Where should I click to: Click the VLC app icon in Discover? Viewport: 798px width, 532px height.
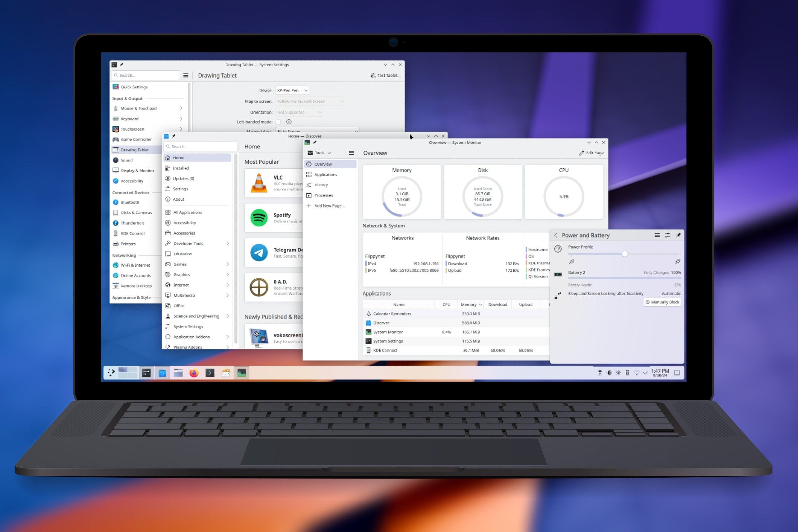(259, 183)
